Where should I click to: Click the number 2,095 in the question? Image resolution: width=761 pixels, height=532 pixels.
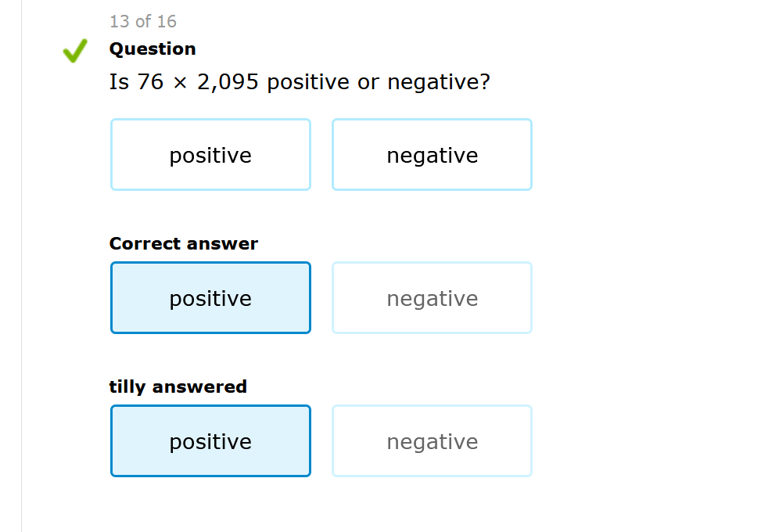(x=228, y=82)
